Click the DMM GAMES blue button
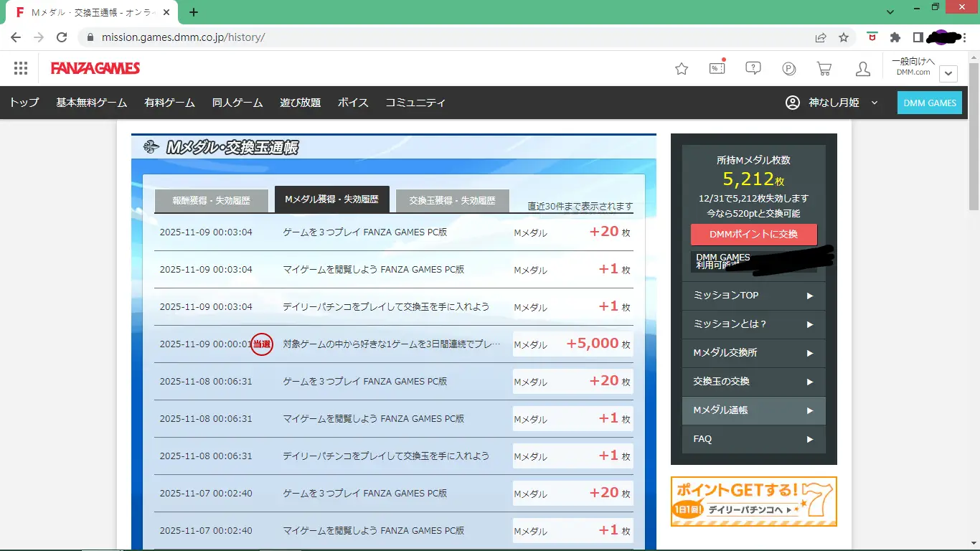Screen dimensions: 980x551 point(929,103)
